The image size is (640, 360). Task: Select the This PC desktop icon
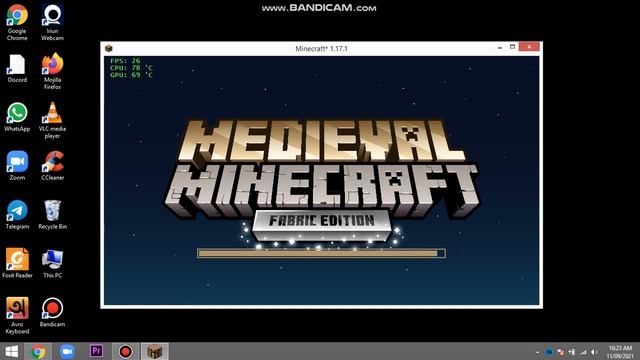[x=52, y=264]
